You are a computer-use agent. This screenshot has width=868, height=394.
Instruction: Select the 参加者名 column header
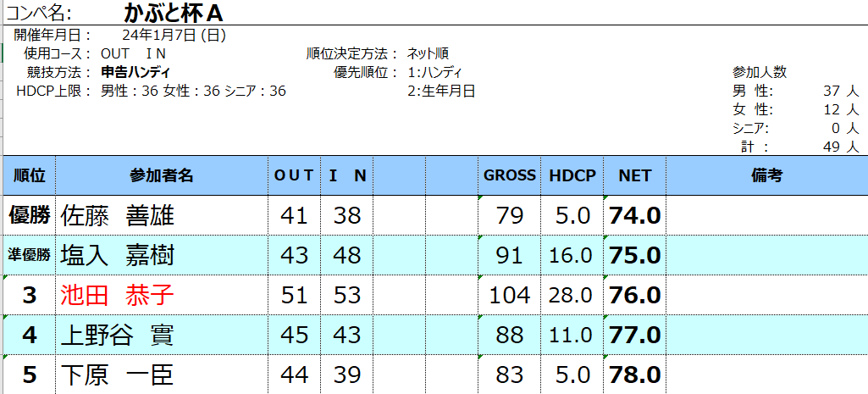coord(162,175)
